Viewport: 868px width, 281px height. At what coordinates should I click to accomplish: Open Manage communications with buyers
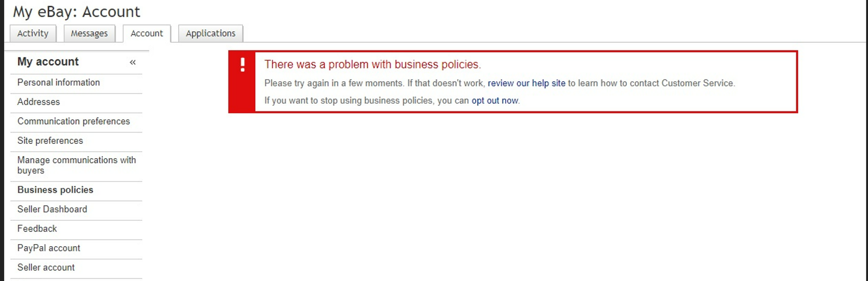[x=76, y=165]
